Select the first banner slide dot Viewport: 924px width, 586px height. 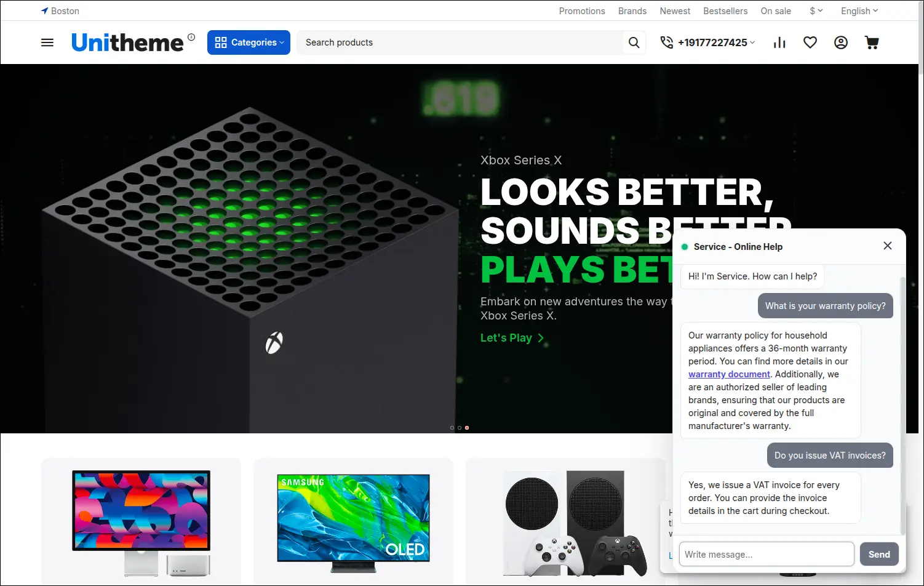click(x=452, y=428)
